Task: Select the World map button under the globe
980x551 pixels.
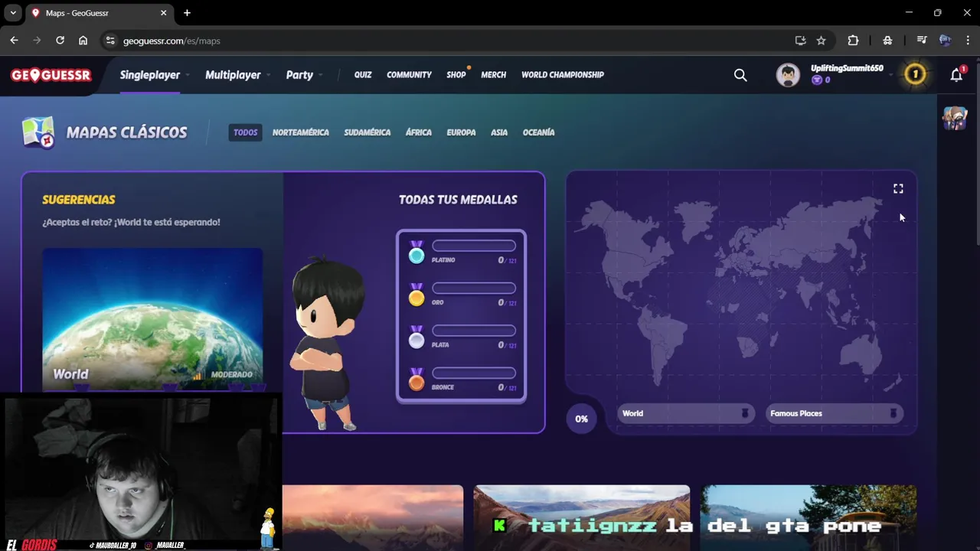Action: 686,413
